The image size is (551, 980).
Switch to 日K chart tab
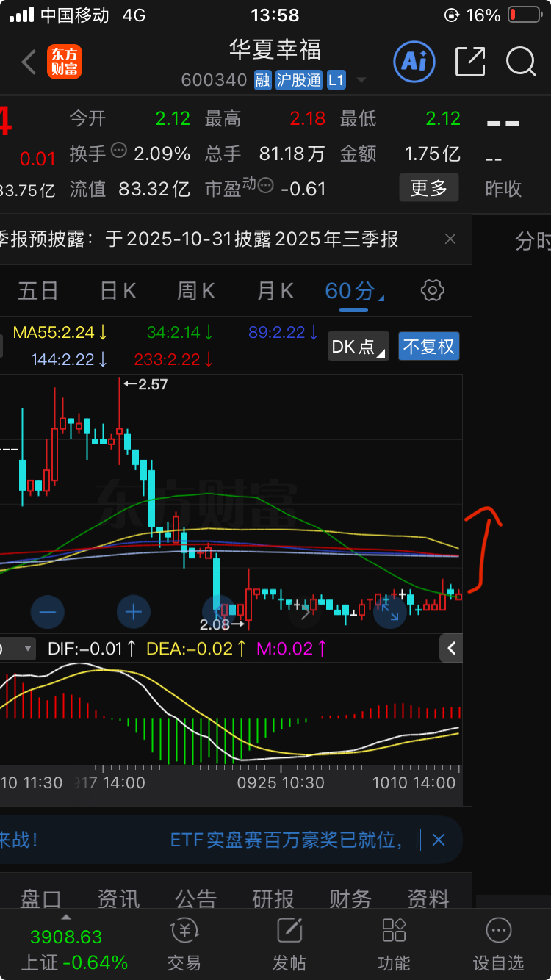118,291
